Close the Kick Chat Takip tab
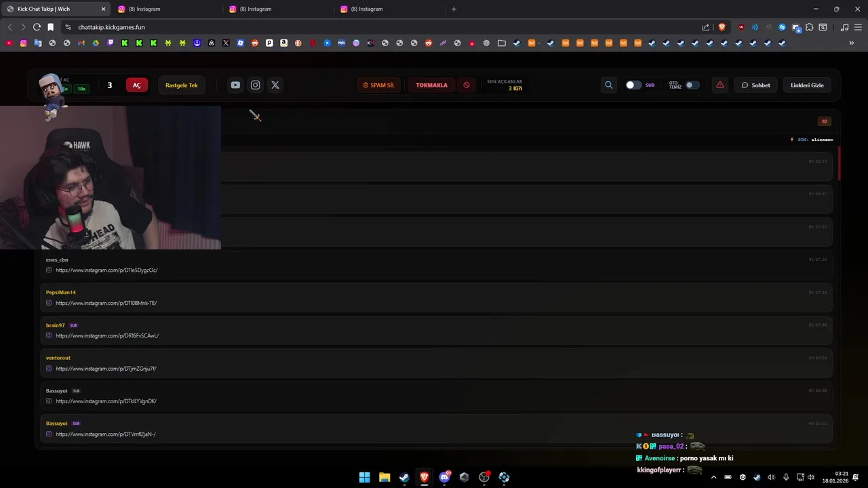This screenshot has height=488, width=868. [x=103, y=9]
